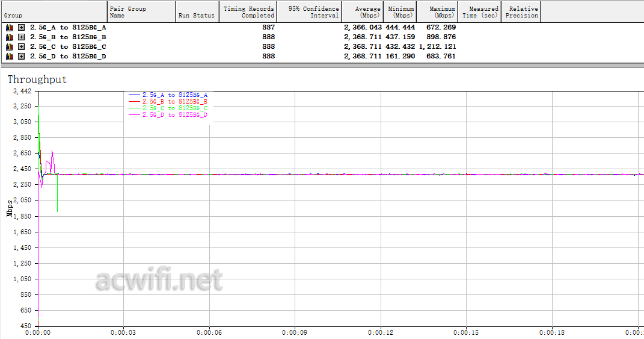
Task: Click the 0:00:09 time axis label
Action: pos(295,332)
